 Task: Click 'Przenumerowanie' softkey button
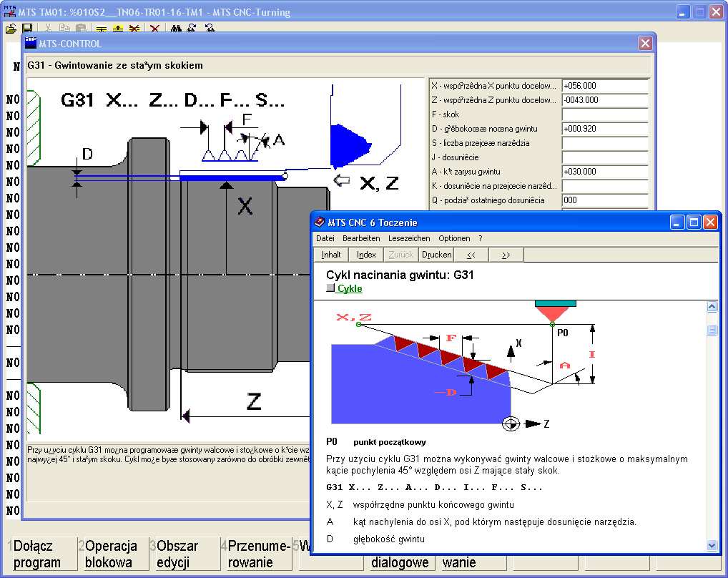256,554
